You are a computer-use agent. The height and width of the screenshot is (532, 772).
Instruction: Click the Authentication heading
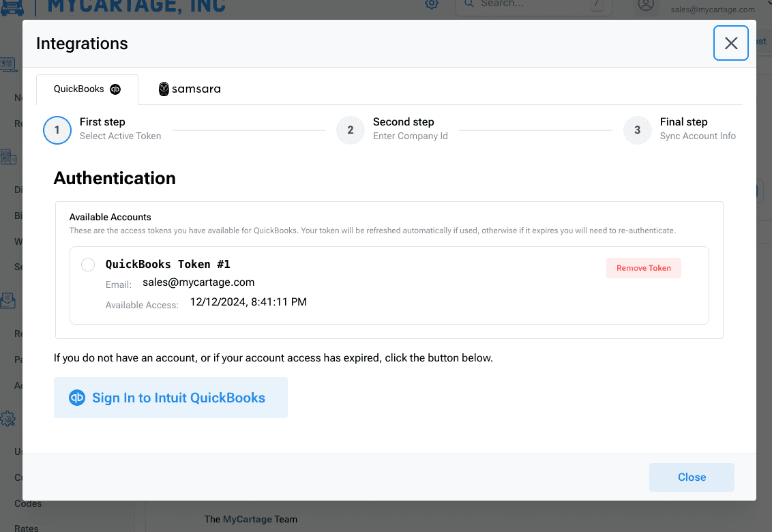point(115,178)
